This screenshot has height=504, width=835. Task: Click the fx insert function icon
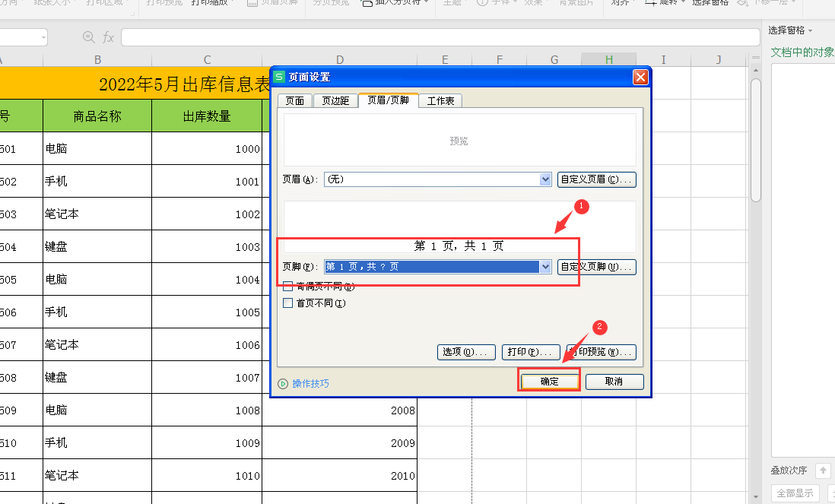pos(108,36)
